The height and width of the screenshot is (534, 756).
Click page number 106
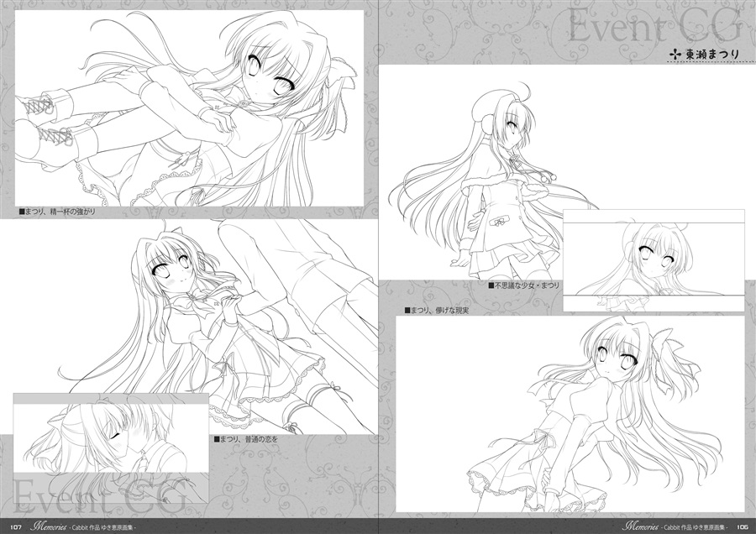[x=741, y=526]
